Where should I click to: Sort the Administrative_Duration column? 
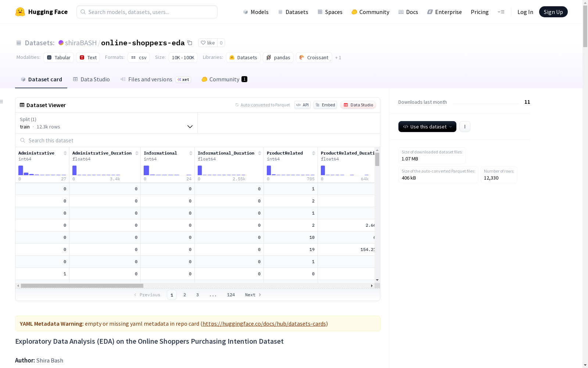point(137,153)
